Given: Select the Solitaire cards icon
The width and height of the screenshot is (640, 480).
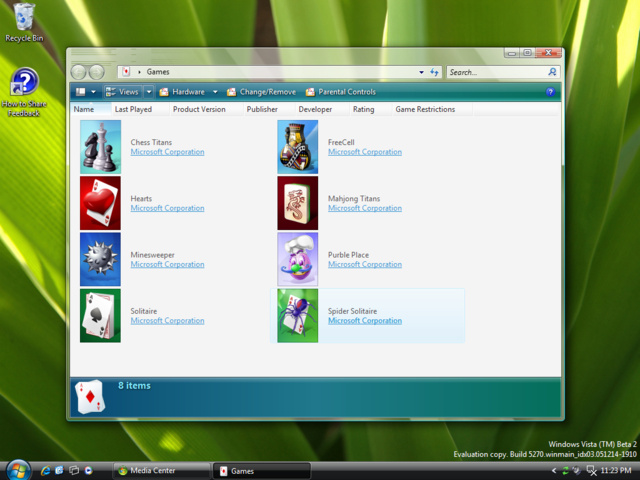Looking at the screenshot, I should [100, 316].
